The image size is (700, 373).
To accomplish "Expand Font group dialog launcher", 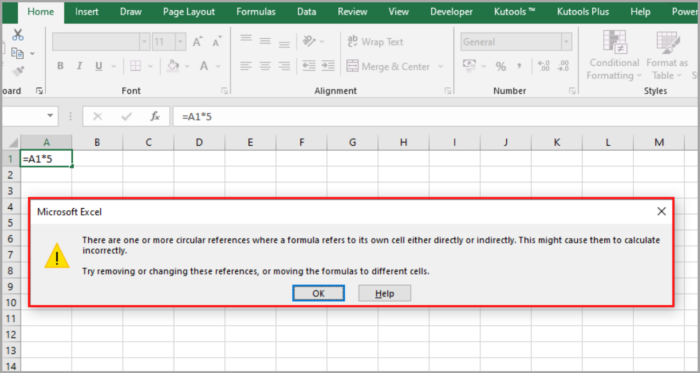I will point(224,91).
